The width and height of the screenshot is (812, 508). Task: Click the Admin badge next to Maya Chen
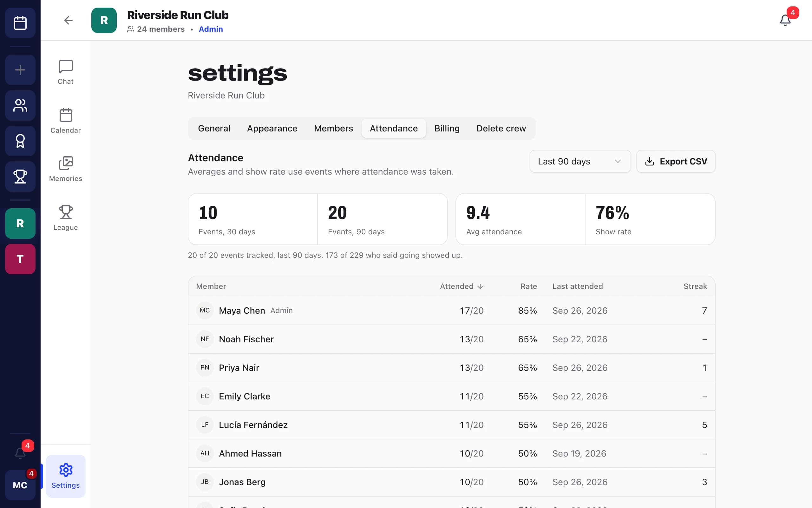tap(281, 311)
